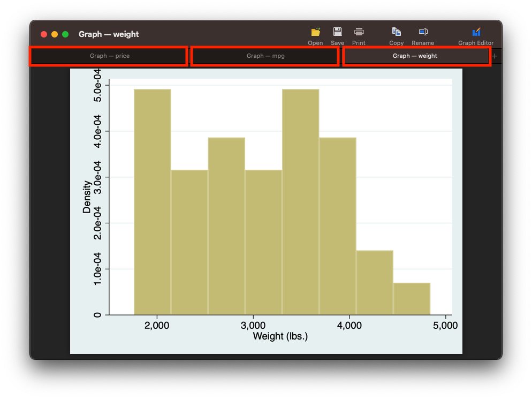Viewport: 532px width, 399px height.
Task: Click the 5.0e-04 y-axis tick label
Action: [x=97, y=85]
